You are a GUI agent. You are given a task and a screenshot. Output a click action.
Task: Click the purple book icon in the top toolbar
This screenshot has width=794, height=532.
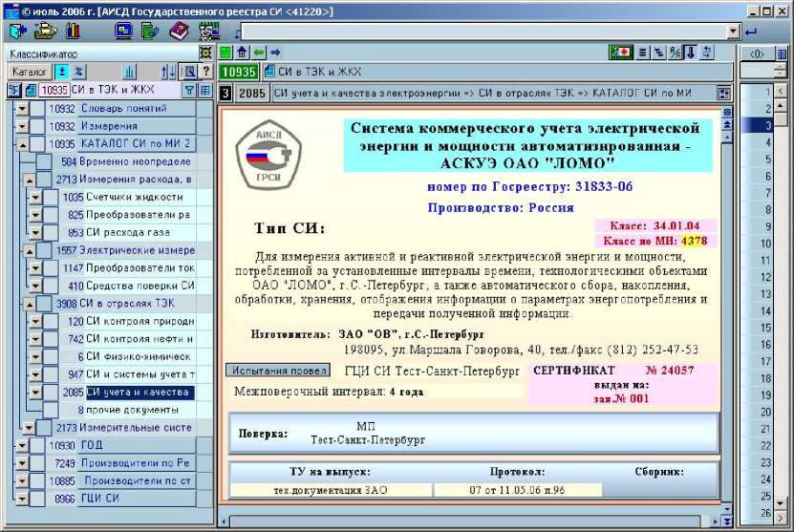(x=179, y=31)
